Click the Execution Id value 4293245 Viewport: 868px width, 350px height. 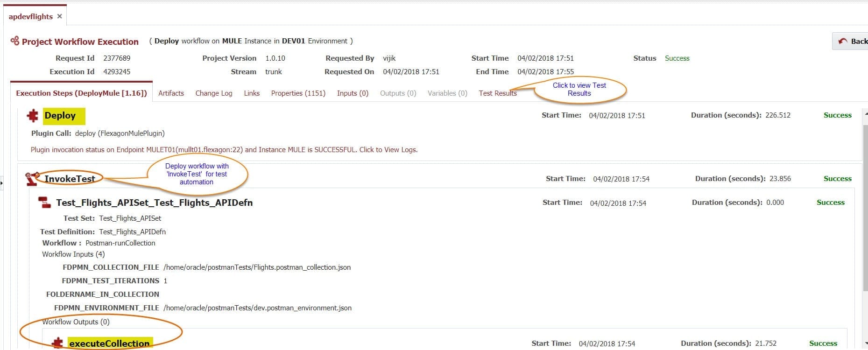point(117,72)
